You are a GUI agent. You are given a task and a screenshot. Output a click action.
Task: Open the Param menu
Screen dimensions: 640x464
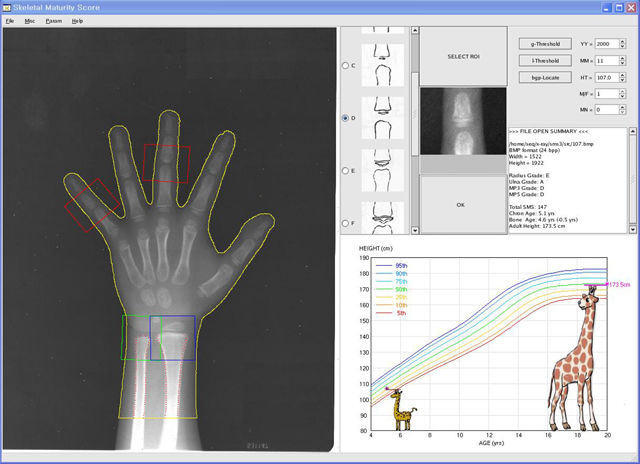(53, 20)
